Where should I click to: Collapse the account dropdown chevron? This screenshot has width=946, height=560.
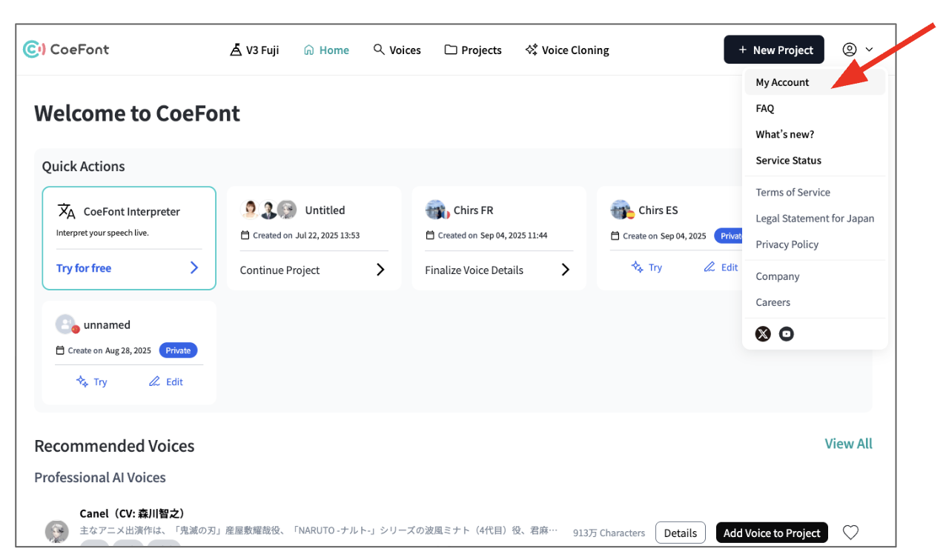tap(870, 50)
